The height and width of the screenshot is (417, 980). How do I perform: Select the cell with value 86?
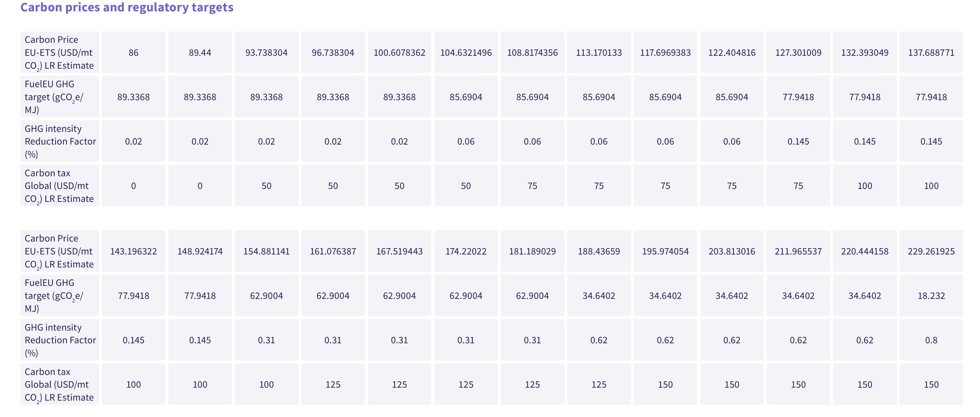click(x=134, y=53)
